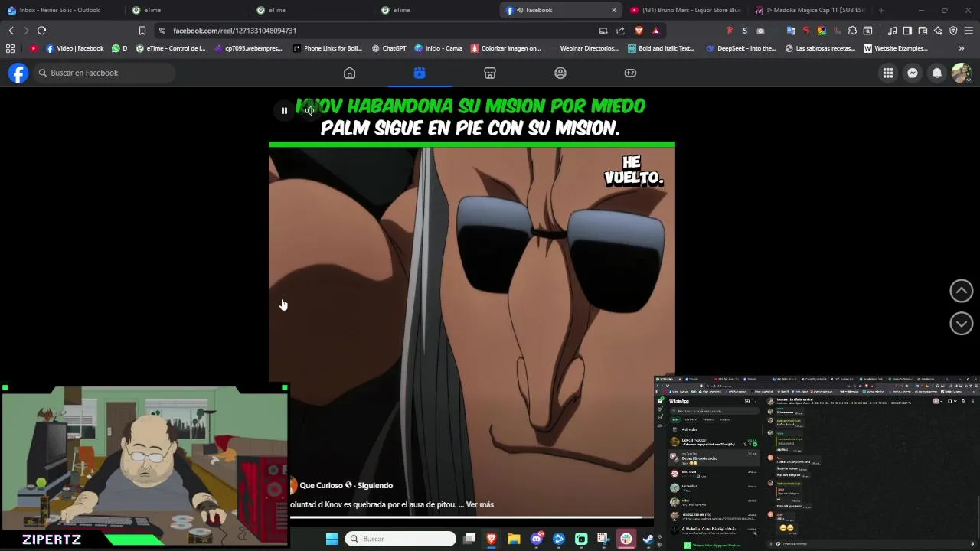The image size is (980, 551).
Task: Switch to the Bruno Mars - Liquor Store Blues tab
Action: 686,10
